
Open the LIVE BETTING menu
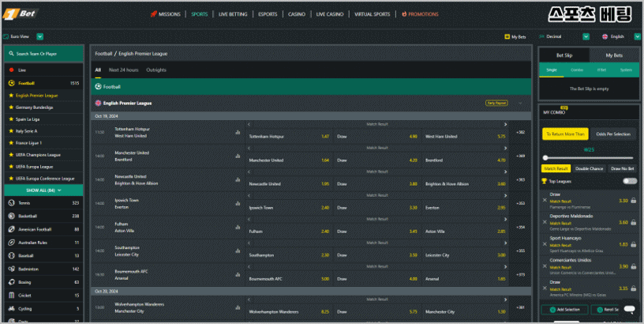click(x=233, y=14)
